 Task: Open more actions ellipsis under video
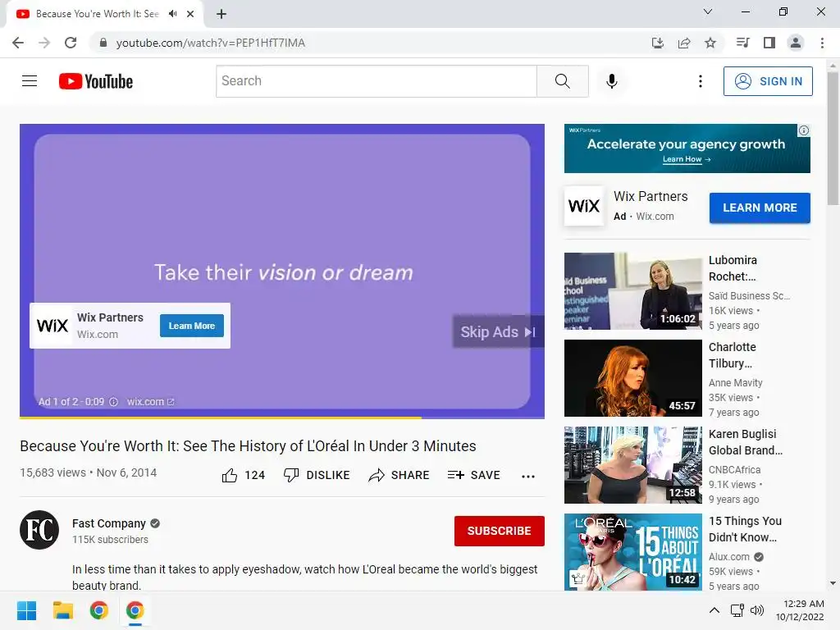point(528,477)
